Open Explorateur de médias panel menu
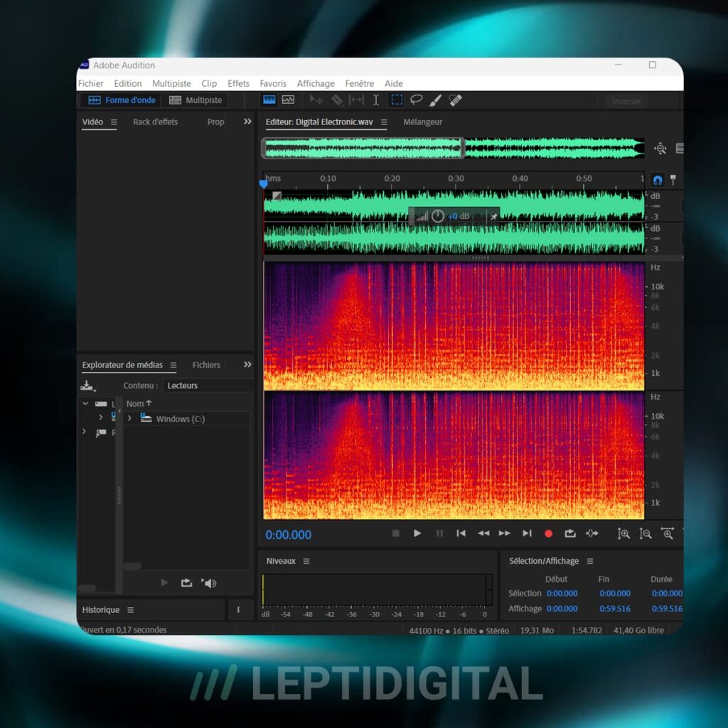This screenshot has height=728, width=728. 173,365
